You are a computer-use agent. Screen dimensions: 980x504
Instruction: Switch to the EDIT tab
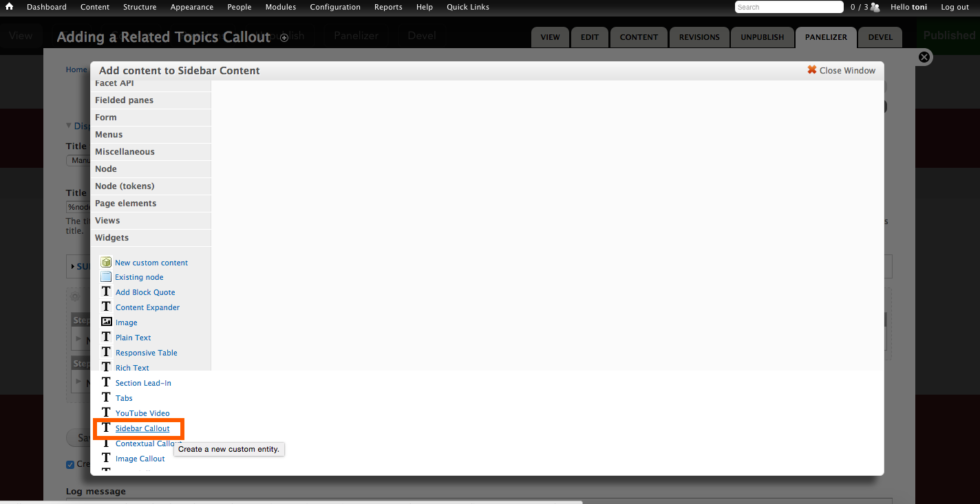(590, 37)
